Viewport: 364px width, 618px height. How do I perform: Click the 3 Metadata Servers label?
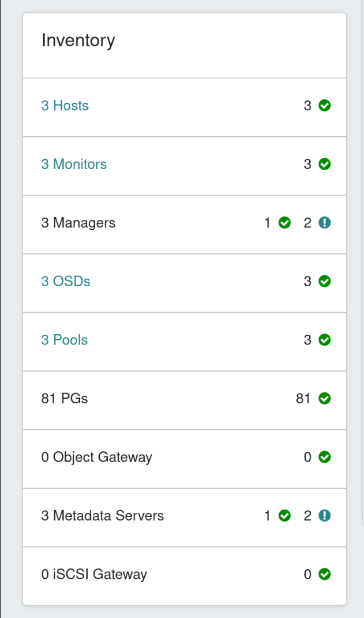pyautogui.click(x=103, y=516)
